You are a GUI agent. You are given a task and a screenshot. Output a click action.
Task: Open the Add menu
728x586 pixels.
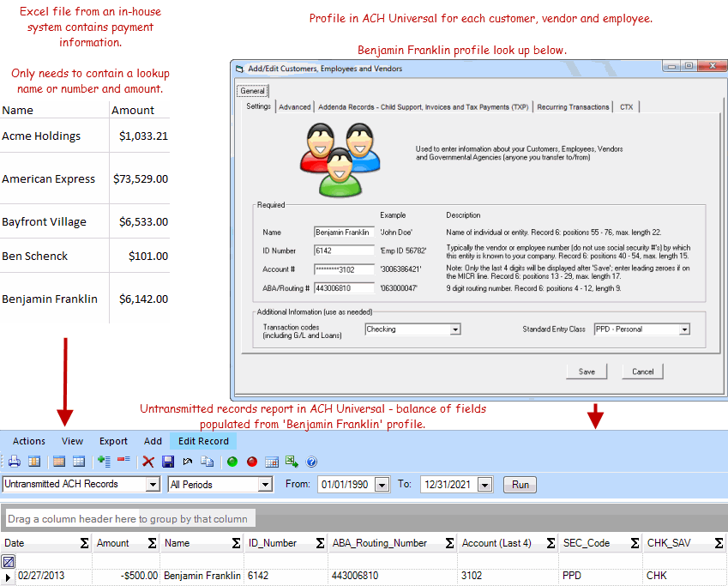coord(153,441)
